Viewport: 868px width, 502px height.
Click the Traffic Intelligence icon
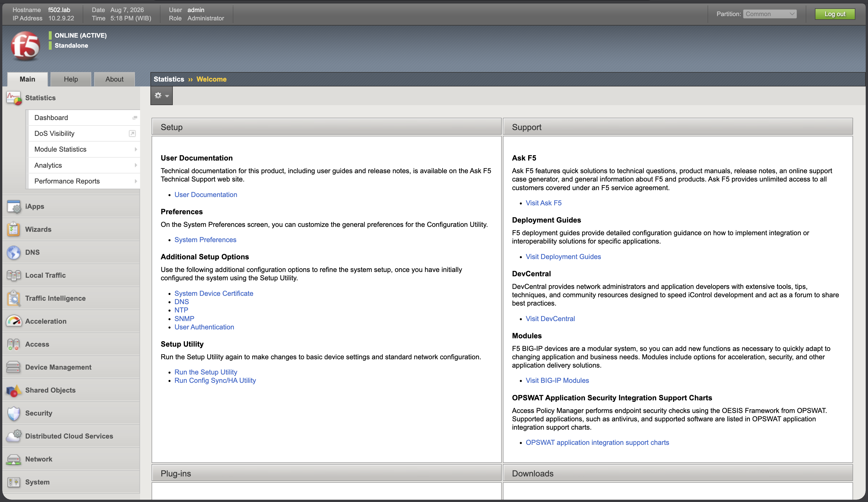(x=14, y=298)
